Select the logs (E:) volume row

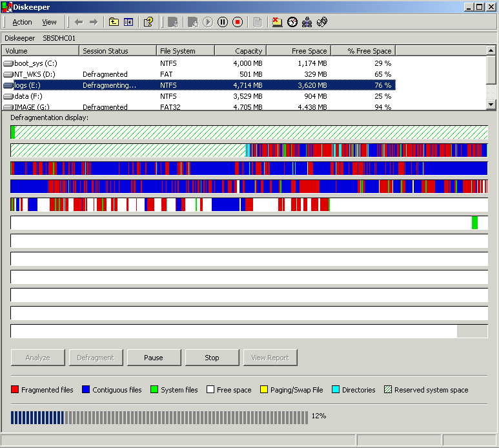199,85
